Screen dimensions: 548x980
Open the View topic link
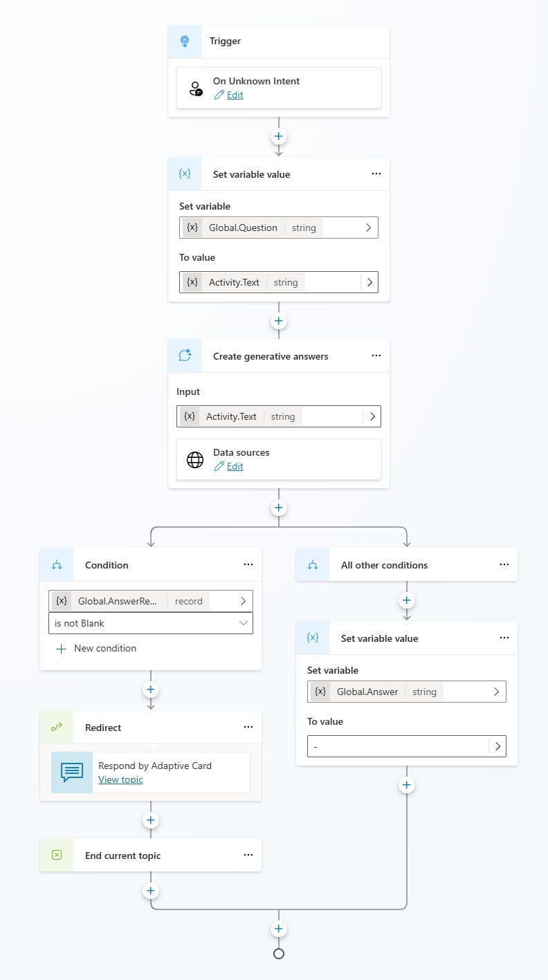120,779
